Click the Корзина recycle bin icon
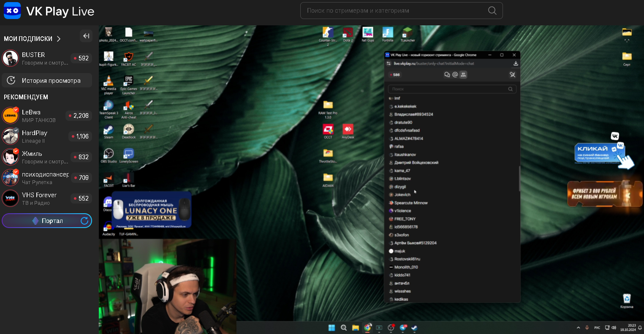The width and height of the screenshot is (644, 334). coord(627,301)
